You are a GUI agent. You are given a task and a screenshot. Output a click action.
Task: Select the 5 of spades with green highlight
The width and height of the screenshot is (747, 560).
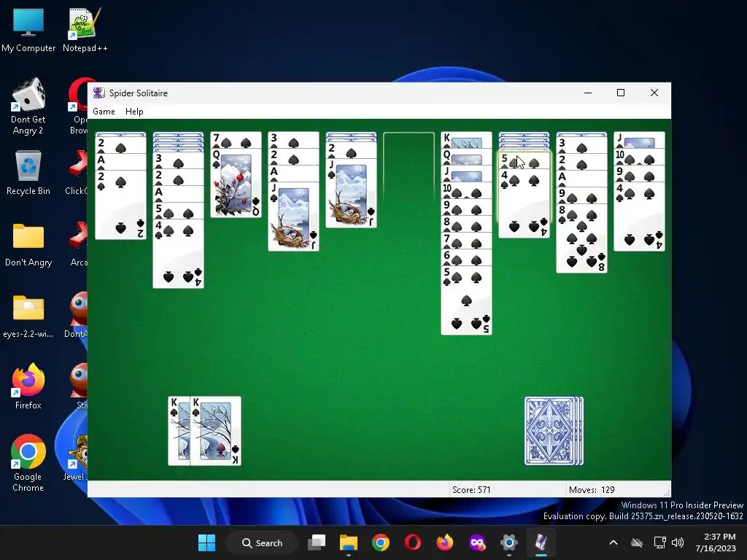click(x=524, y=160)
